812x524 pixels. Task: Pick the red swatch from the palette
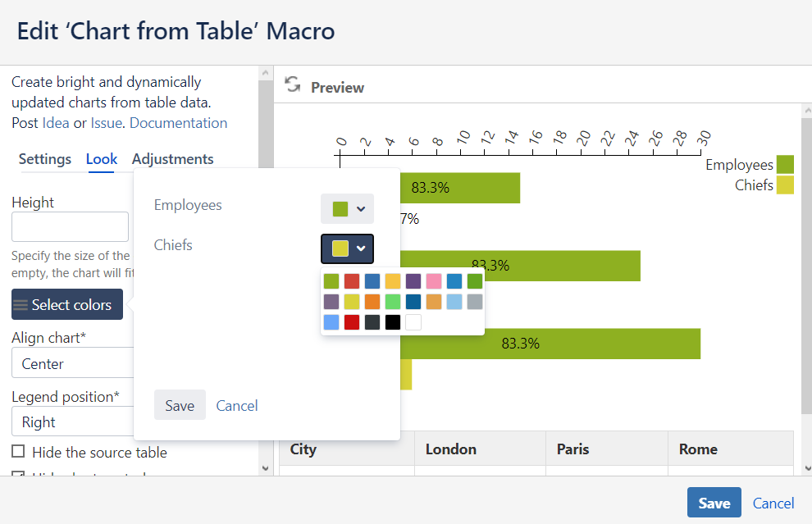(354, 280)
